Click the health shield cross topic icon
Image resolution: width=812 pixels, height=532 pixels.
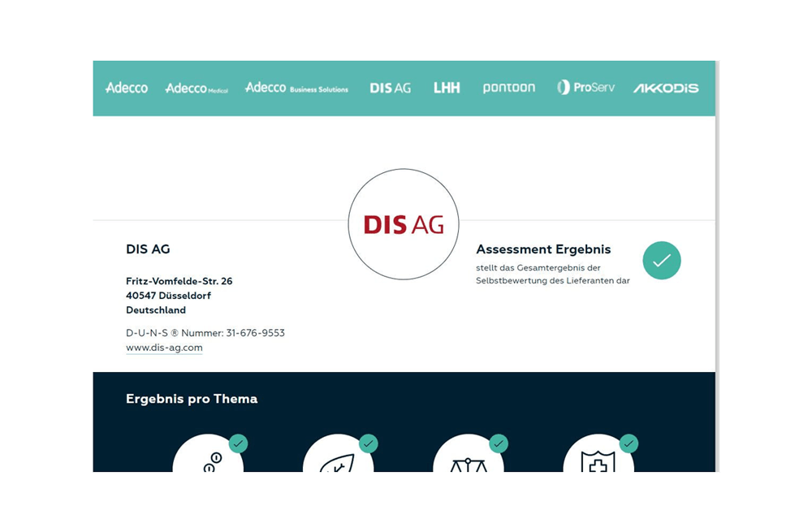pos(598,453)
